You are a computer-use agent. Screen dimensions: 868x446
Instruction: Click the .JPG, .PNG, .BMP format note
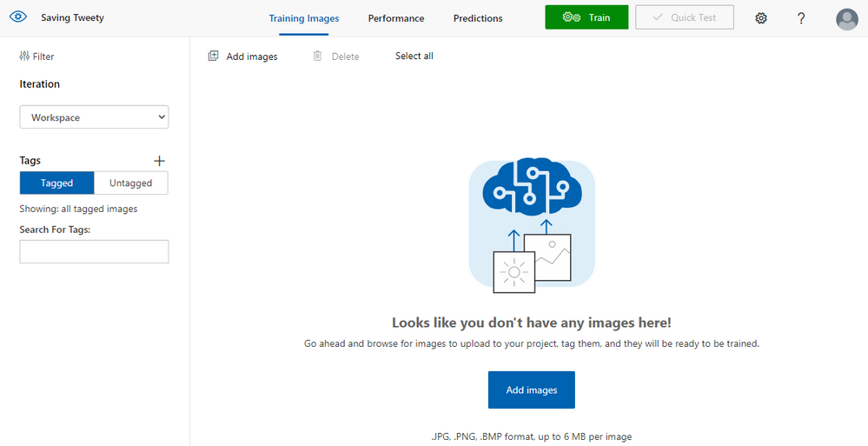coord(532,436)
